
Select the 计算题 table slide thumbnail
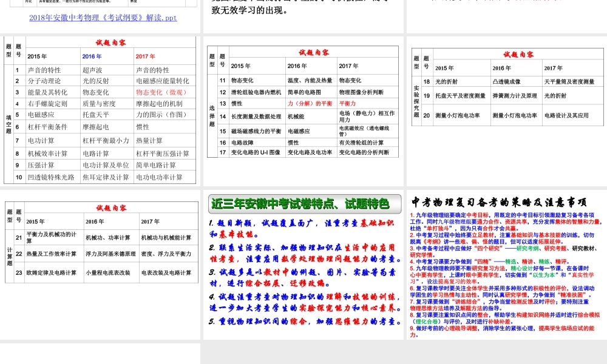100,265
